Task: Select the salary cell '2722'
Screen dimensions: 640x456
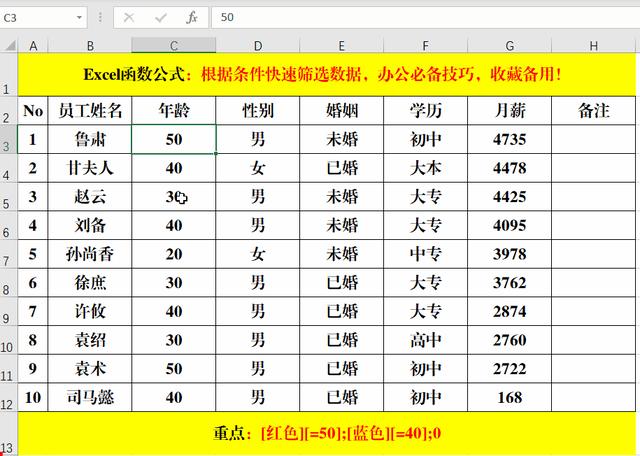Action: (x=509, y=369)
